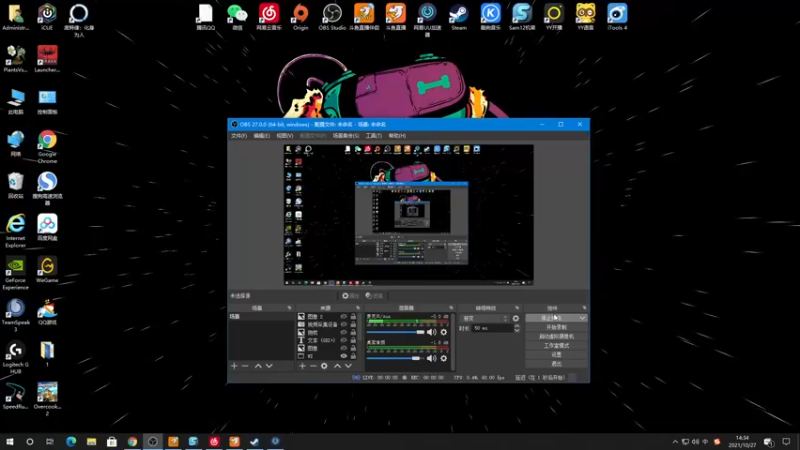Open OBS settings button in Controls

(556, 355)
